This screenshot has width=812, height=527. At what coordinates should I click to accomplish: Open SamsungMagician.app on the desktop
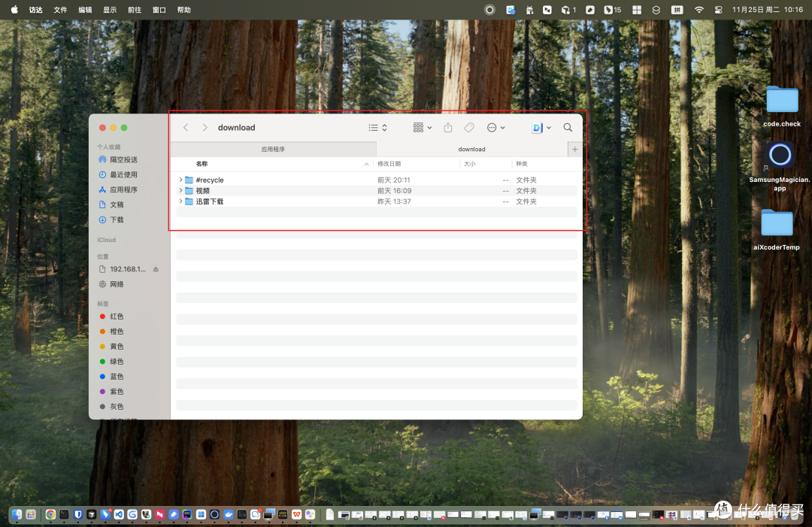pyautogui.click(x=780, y=165)
